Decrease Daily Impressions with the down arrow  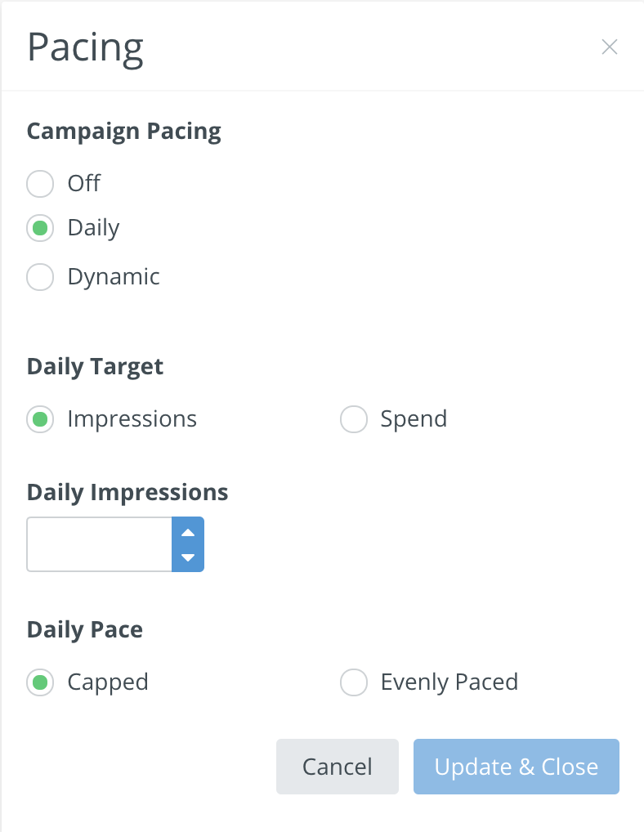point(188,557)
